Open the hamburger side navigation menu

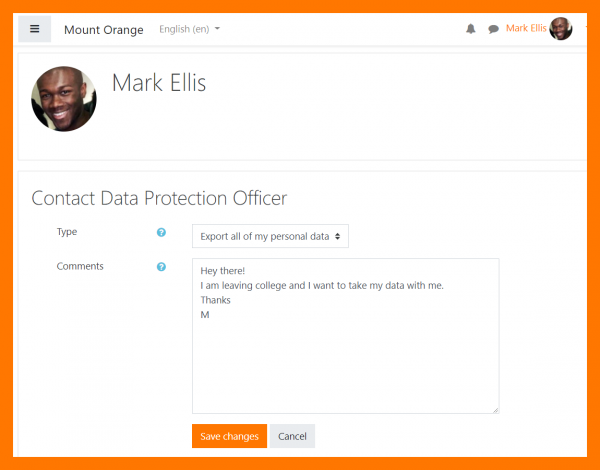[34, 29]
